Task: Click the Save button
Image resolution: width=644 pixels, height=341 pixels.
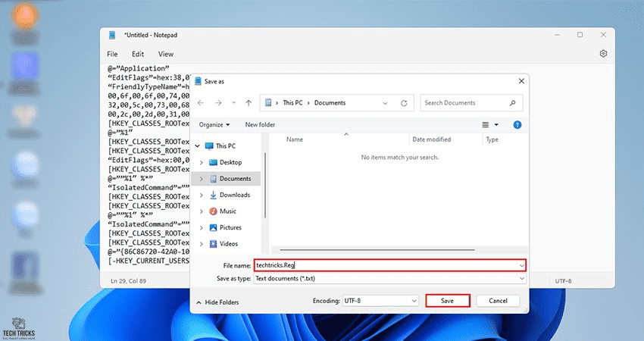Action: [447, 301]
